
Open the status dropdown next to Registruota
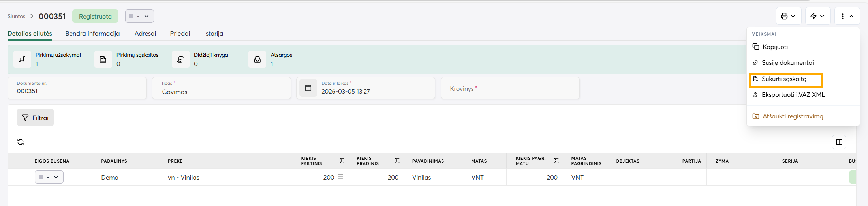(x=139, y=16)
